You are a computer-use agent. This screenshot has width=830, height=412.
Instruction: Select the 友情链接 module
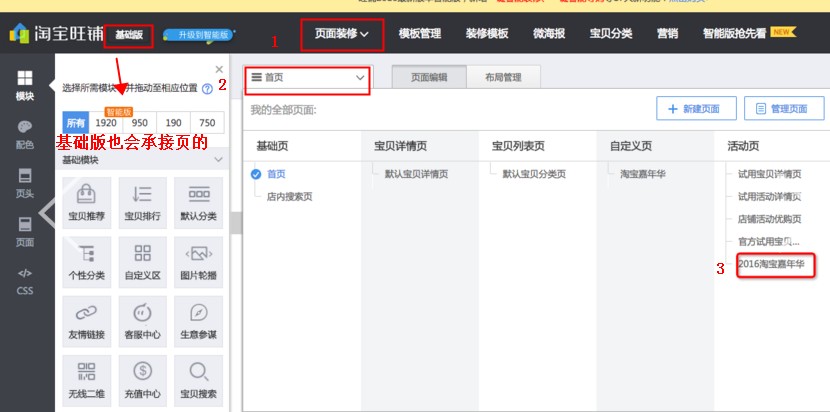pyautogui.click(x=87, y=321)
